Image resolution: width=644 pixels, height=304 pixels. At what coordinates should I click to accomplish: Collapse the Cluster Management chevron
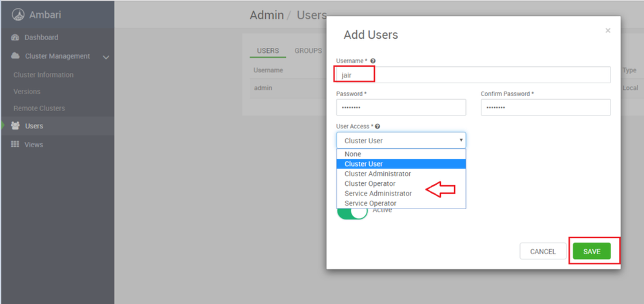(x=106, y=57)
